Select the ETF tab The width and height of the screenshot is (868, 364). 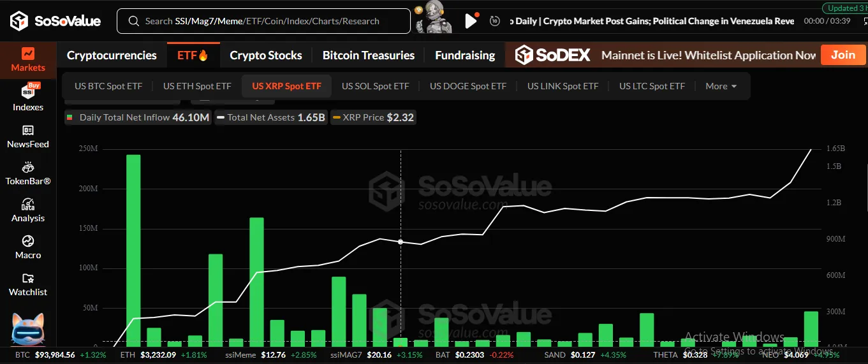click(193, 55)
